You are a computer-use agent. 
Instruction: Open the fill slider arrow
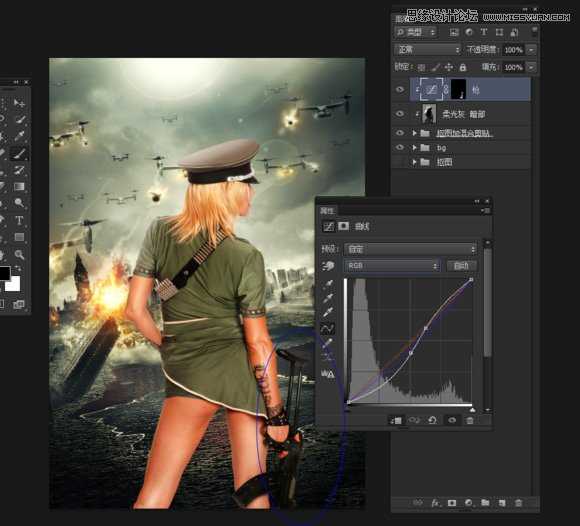click(x=531, y=67)
